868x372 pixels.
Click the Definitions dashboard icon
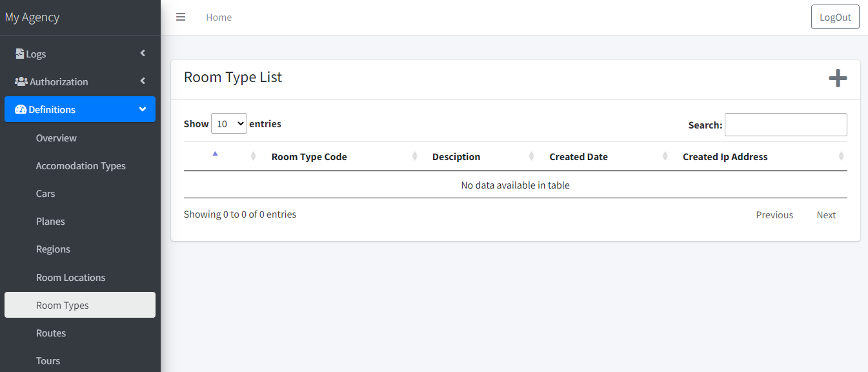click(21, 109)
